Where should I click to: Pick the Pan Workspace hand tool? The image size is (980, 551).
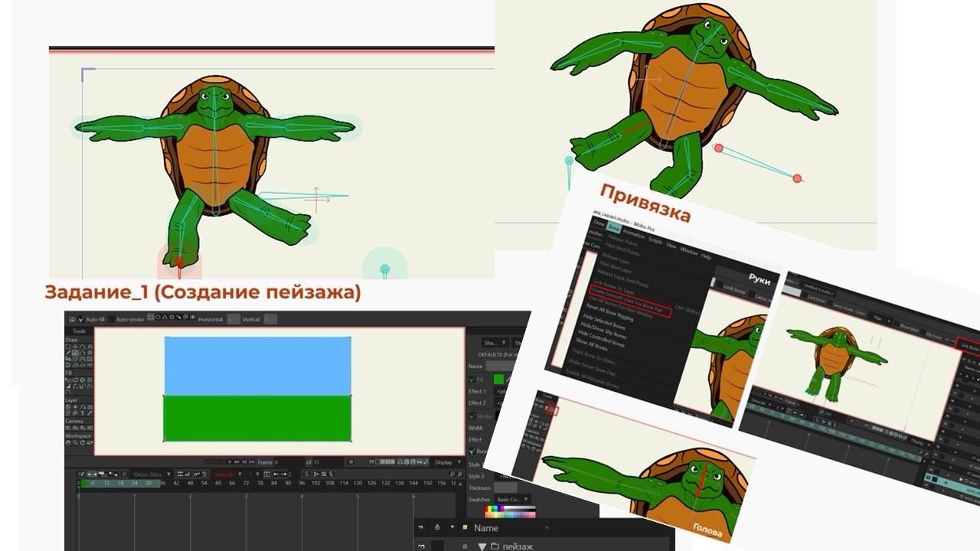click(x=68, y=444)
